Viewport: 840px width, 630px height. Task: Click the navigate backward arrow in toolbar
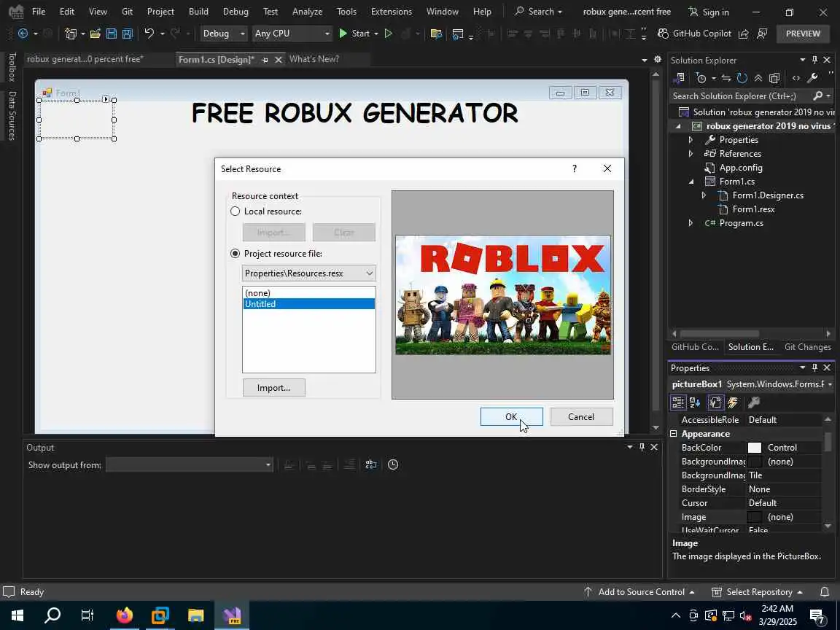(23, 34)
